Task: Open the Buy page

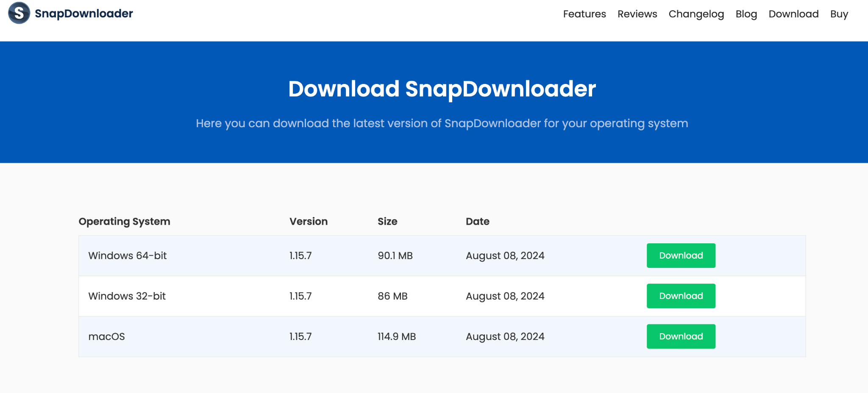Action: click(839, 14)
